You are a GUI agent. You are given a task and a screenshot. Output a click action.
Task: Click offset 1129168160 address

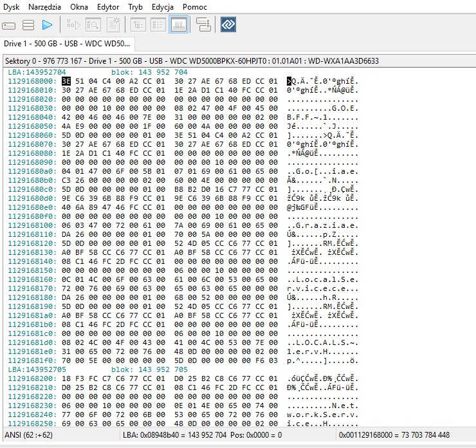32,279
